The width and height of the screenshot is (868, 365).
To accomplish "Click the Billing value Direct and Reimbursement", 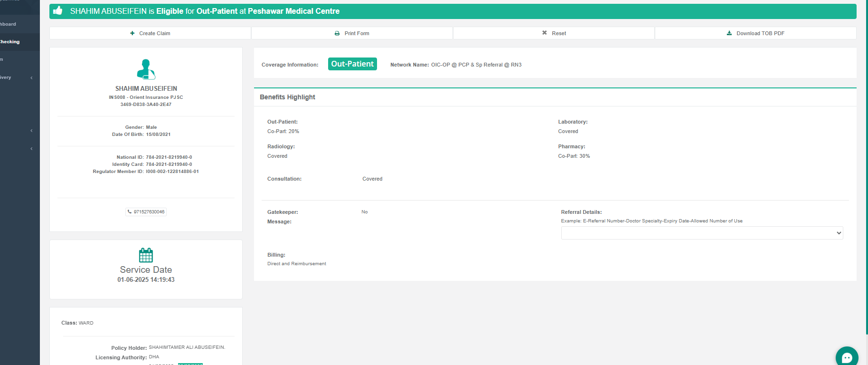I will 297,264.
